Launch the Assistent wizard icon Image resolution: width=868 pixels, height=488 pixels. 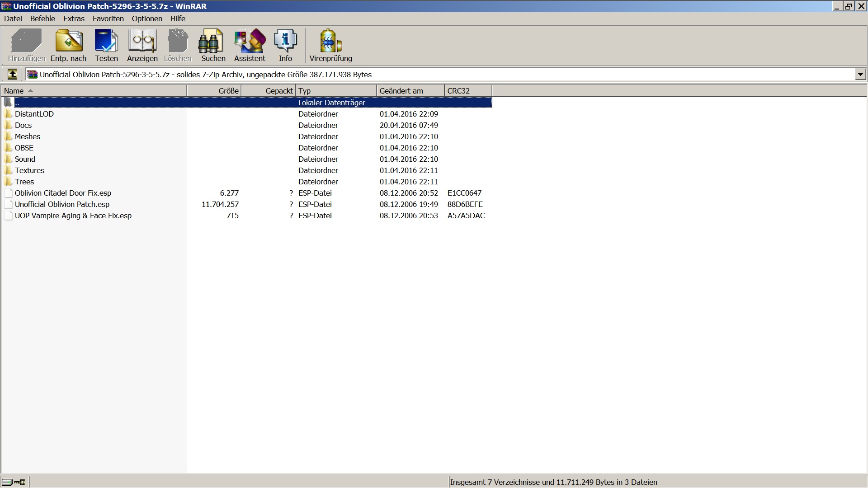pos(250,45)
